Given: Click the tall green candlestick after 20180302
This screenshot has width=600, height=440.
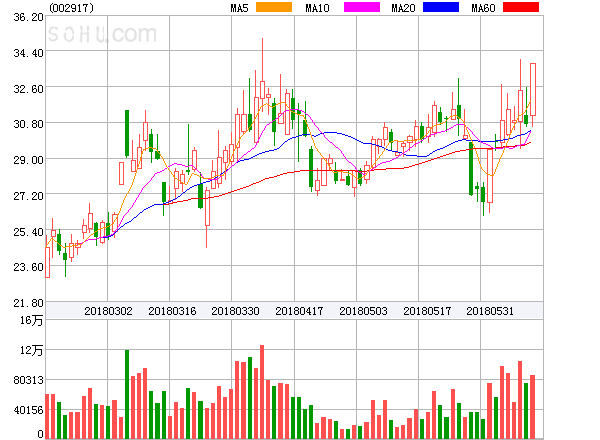Looking at the screenshot, I should click(127, 133).
